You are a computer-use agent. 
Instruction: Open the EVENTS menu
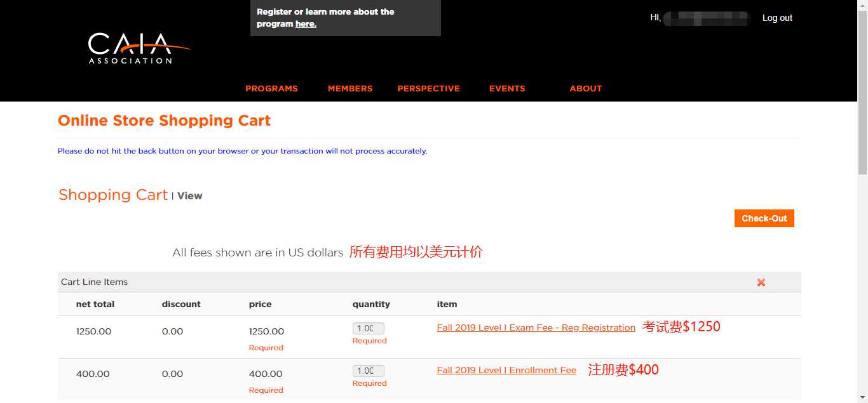pos(507,88)
